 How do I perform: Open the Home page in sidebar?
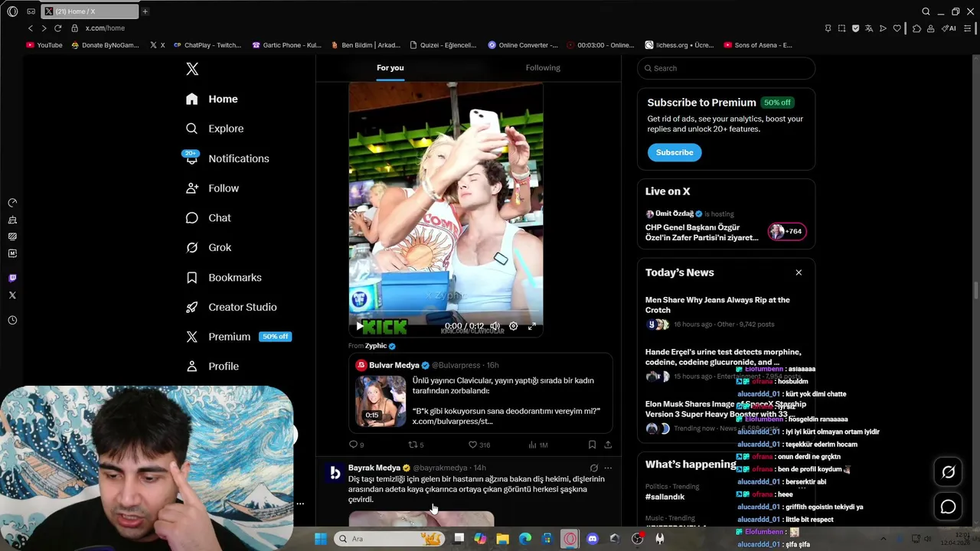tap(212, 99)
